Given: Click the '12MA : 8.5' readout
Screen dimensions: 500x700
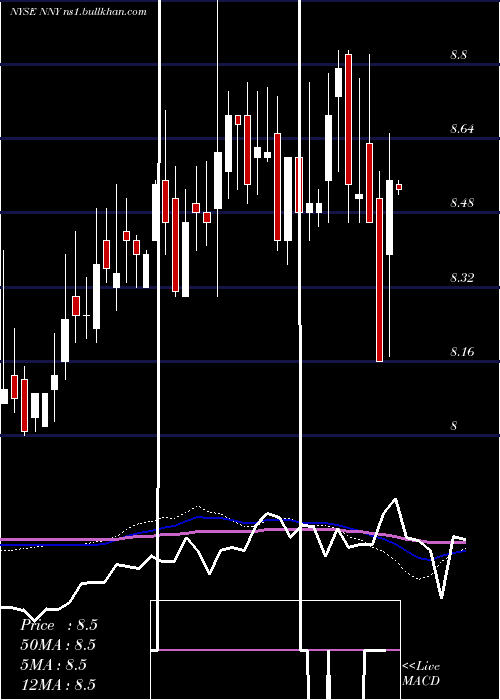Looking at the screenshot, I should 58,685.
